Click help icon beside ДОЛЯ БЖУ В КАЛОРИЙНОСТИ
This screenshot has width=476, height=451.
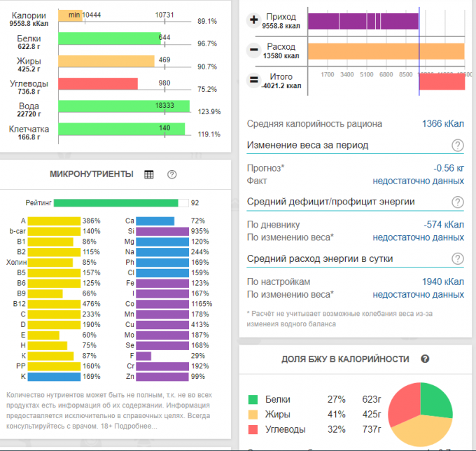[424, 359]
